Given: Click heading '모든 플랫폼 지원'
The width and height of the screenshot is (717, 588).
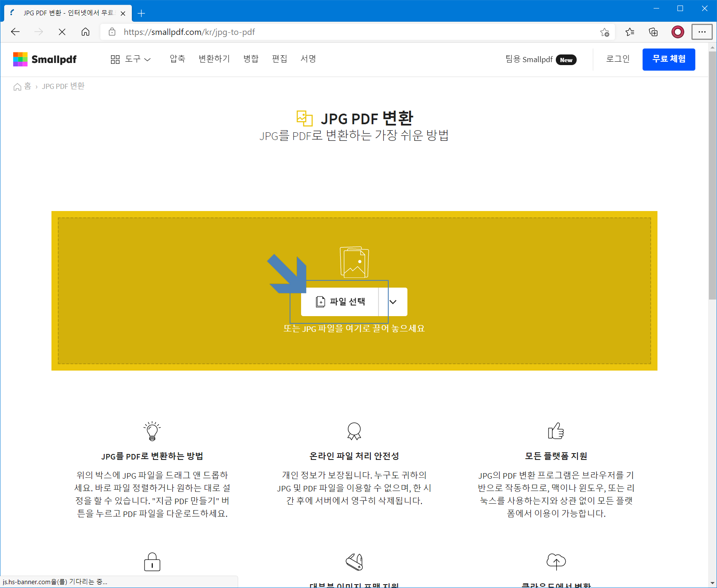Looking at the screenshot, I should [x=556, y=456].
